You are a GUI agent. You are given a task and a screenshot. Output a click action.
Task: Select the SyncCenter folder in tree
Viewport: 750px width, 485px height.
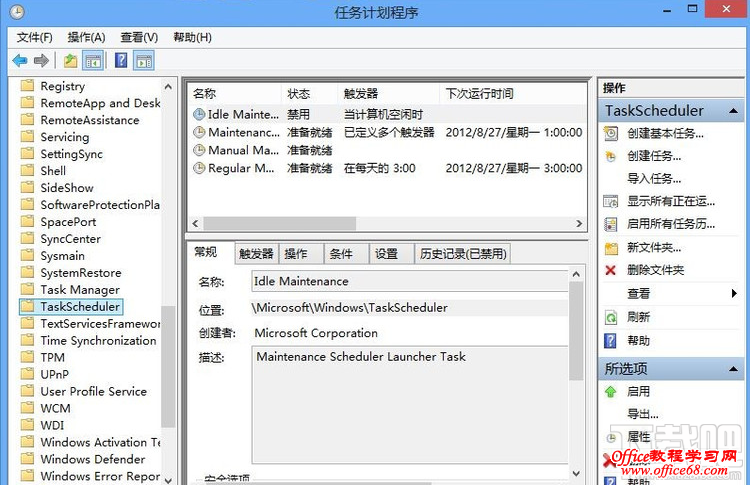[70, 239]
